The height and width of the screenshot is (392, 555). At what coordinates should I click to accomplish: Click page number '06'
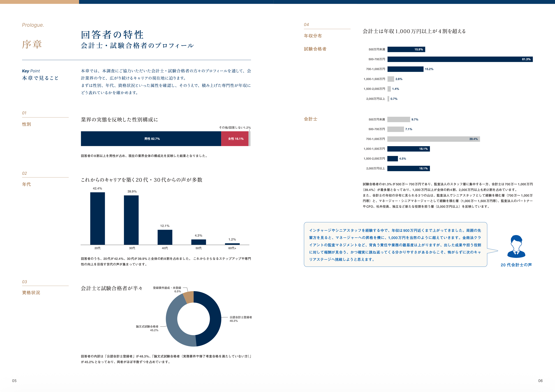540,381
